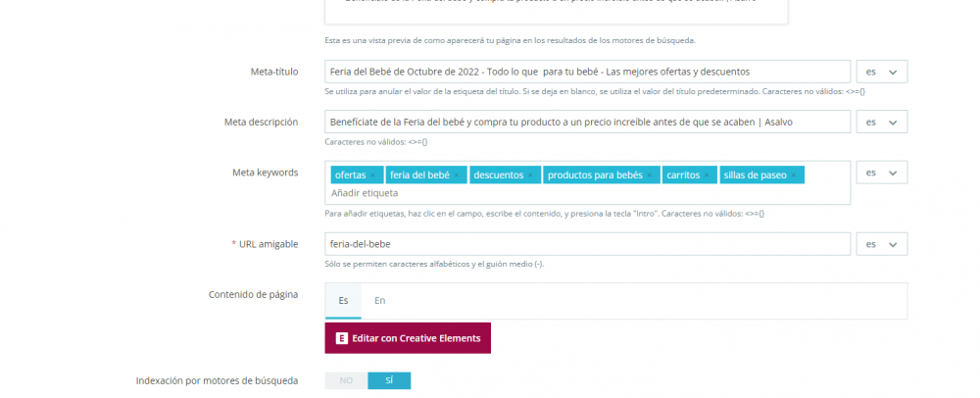Click Editar con Creative Elements button
Screen dimensions: 980x398
tap(408, 338)
